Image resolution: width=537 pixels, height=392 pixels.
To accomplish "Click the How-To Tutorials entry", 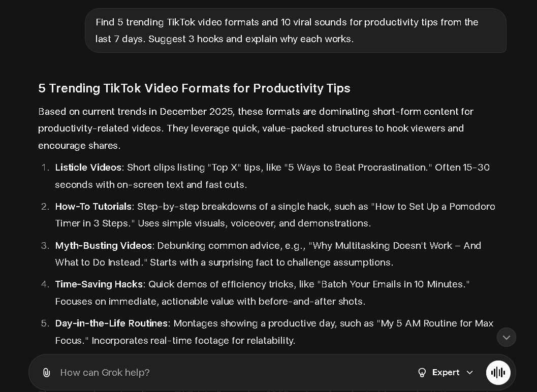I will (x=93, y=206).
